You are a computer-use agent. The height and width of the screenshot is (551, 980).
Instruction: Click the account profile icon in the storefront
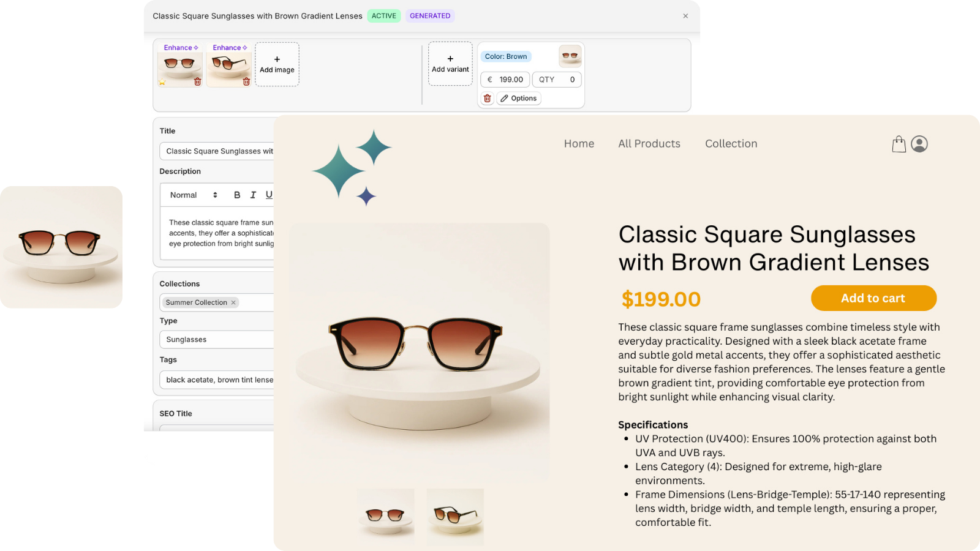pyautogui.click(x=919, y=143)
